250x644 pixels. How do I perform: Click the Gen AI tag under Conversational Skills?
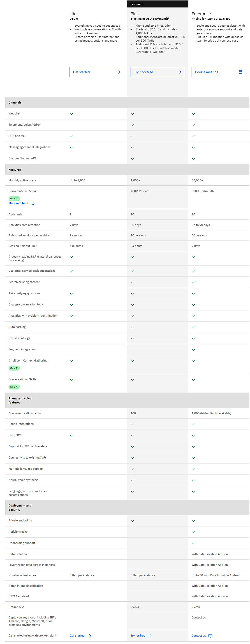click(14, 387)
